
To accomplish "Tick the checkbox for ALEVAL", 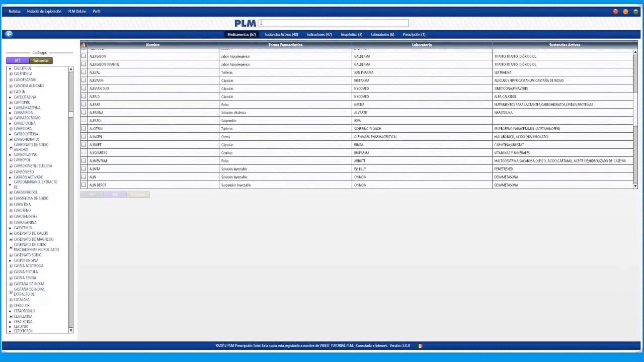I will tap(84, 72).
